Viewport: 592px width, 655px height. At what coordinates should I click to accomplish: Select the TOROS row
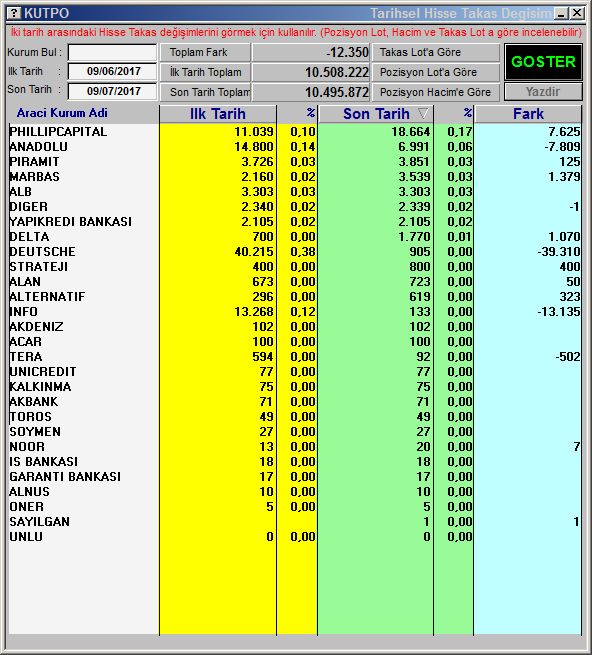point(295,417)
